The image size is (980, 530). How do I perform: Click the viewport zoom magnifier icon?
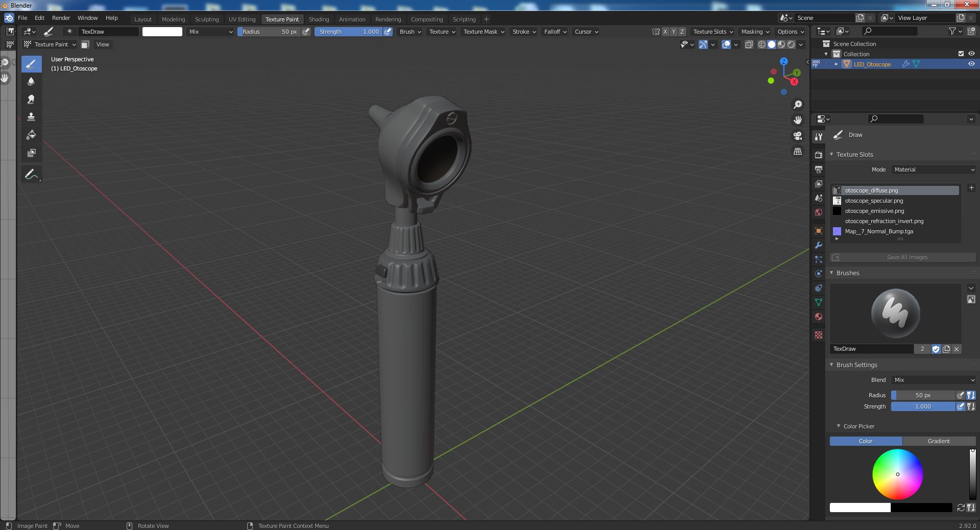pos(797,105)
